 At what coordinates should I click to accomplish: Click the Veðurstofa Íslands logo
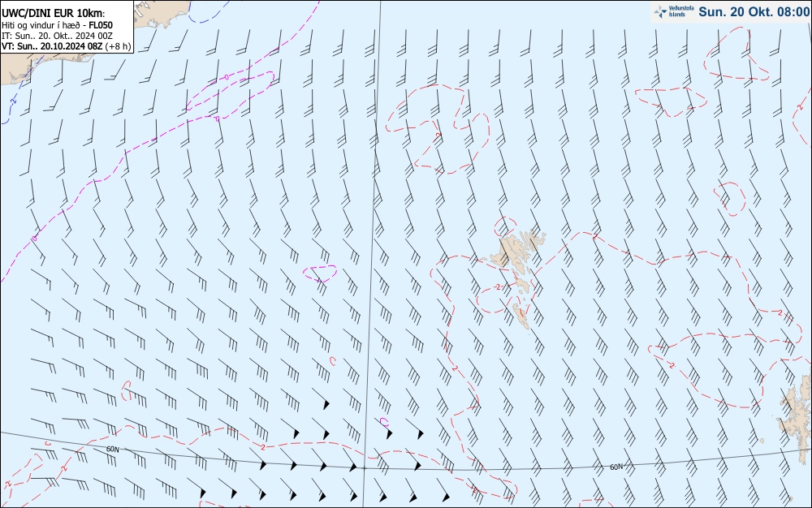coord(674,11)
